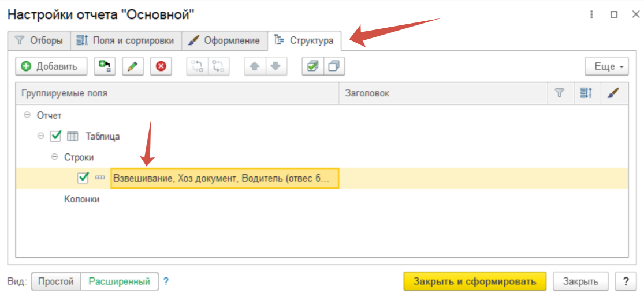The width and height of the screenshot is (644, 297).
Task: Uncheck the Взвешивание grouping row checkbox
Action: [83, 178]
